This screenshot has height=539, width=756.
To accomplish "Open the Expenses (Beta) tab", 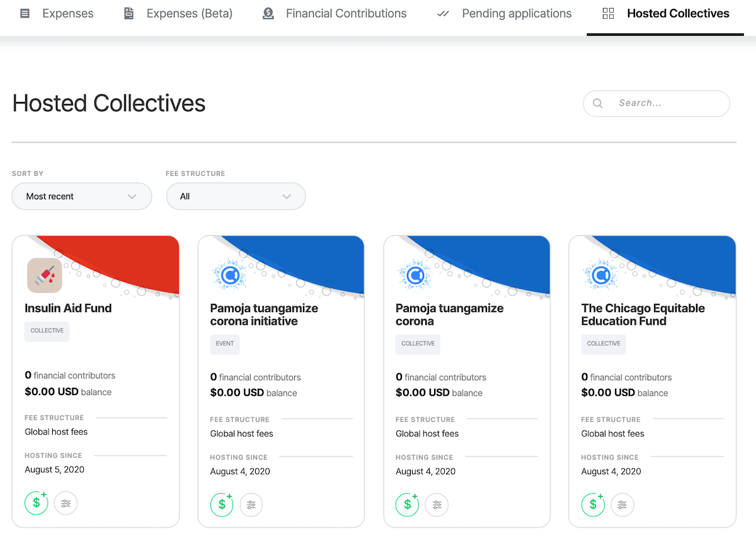I will click(178, 13).
